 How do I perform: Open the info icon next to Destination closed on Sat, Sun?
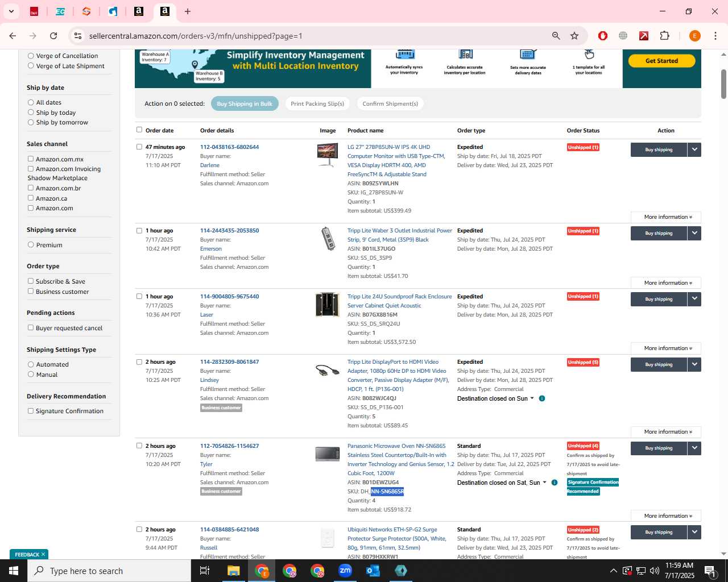point(555,483)
